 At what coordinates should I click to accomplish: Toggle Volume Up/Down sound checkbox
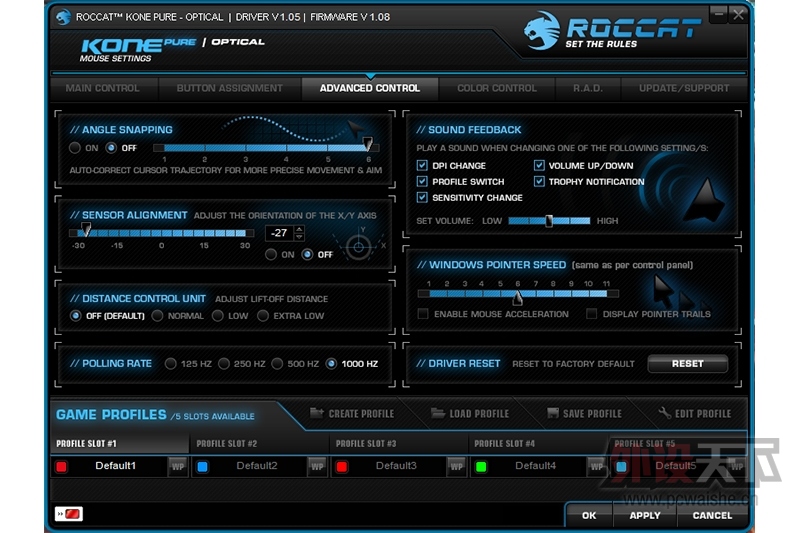click(539, 165)
